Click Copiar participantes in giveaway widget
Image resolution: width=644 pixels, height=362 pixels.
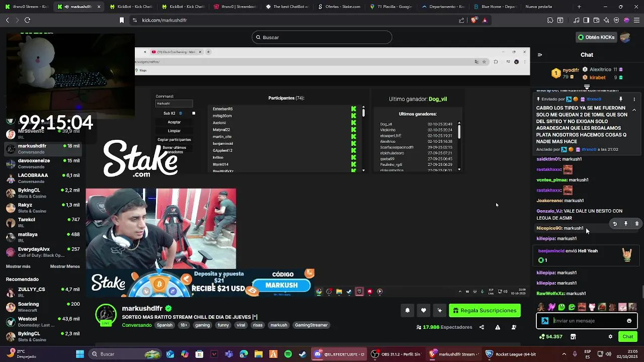tap(174, 140)
